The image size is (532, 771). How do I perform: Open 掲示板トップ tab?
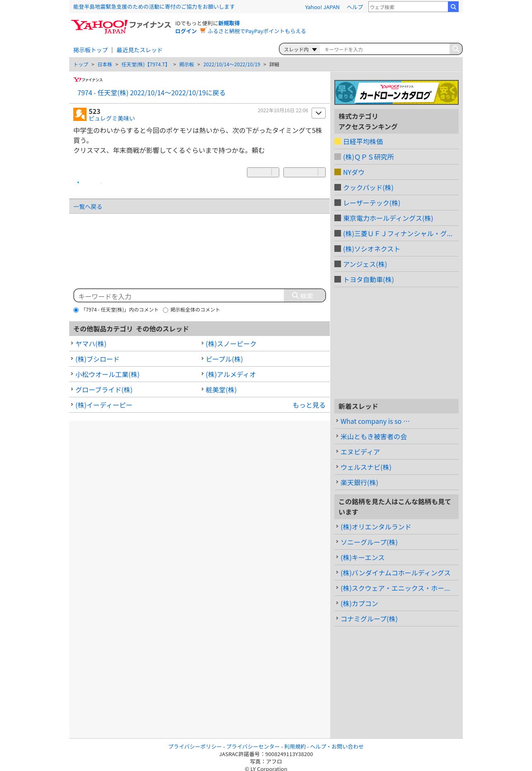coord(90,50)
